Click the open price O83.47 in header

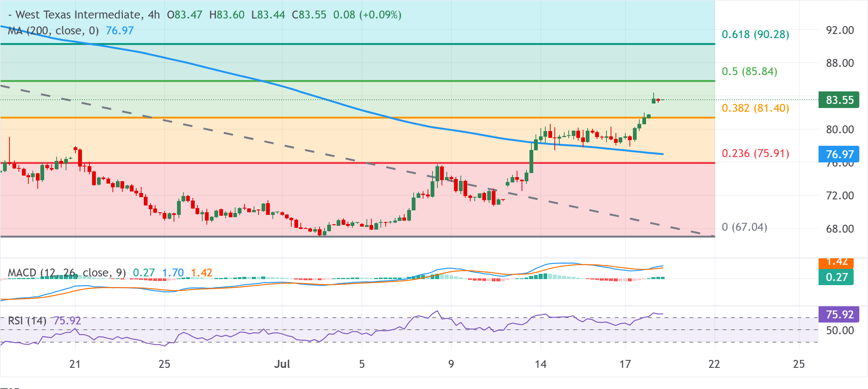coord(185,15)
